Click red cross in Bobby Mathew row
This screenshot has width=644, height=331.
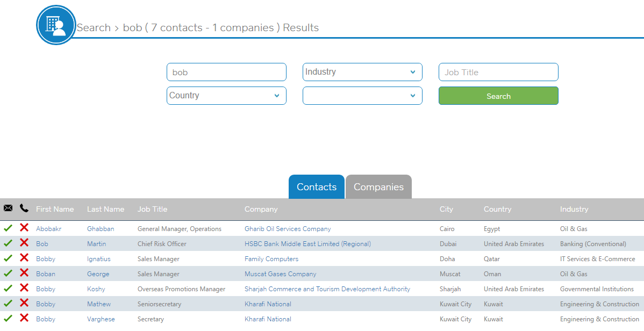click(24, 303)
